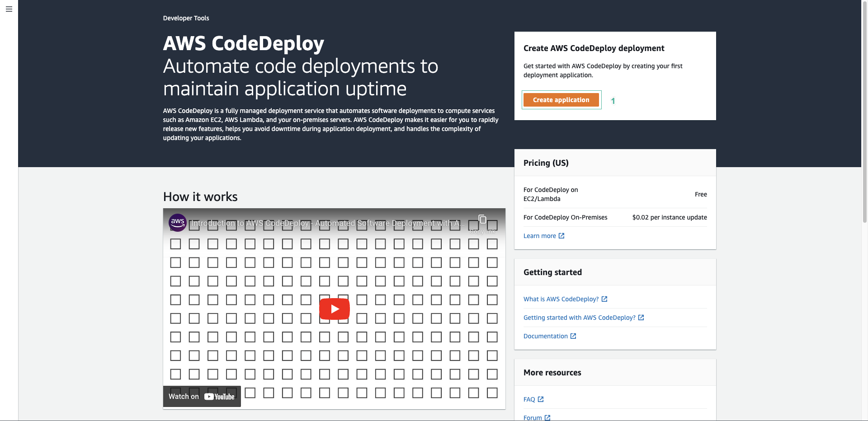Image resolution: width=868 pixels, height=421 pixels.
Task: Open Watch on YouTube link
Action: (x=202, y=396)
